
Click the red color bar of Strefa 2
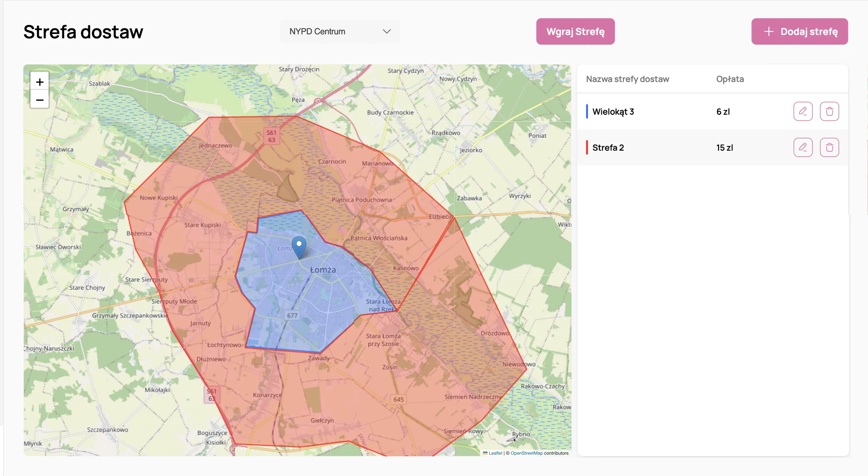[x=587, y=147]
